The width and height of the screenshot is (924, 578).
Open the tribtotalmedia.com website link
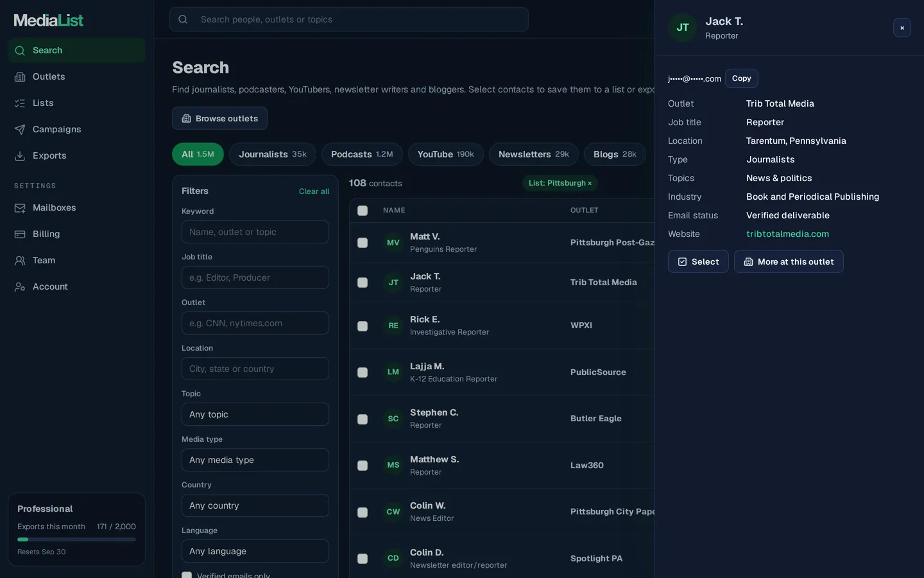[x=787, y=234]
